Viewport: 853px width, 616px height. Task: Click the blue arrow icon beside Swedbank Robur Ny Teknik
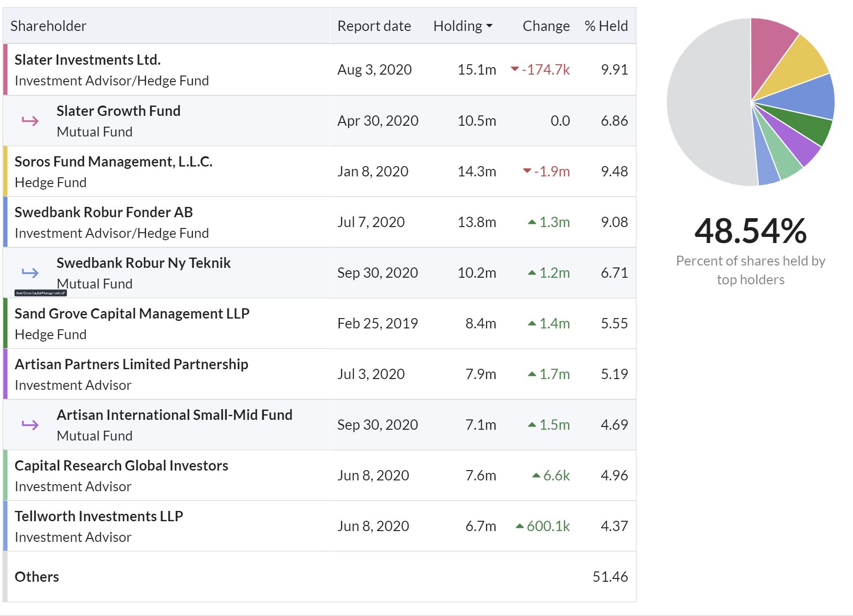pyautogui.click(x=30, y=273)
